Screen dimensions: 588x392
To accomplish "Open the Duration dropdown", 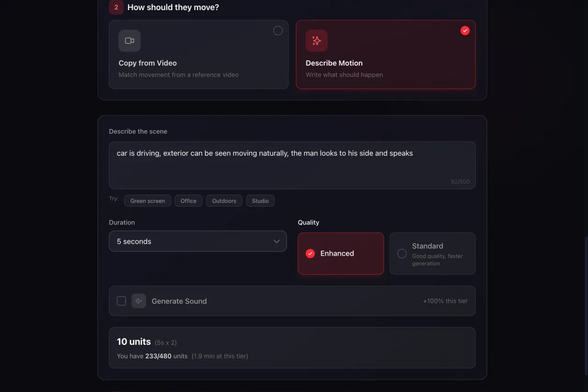I will coord(198,241).
